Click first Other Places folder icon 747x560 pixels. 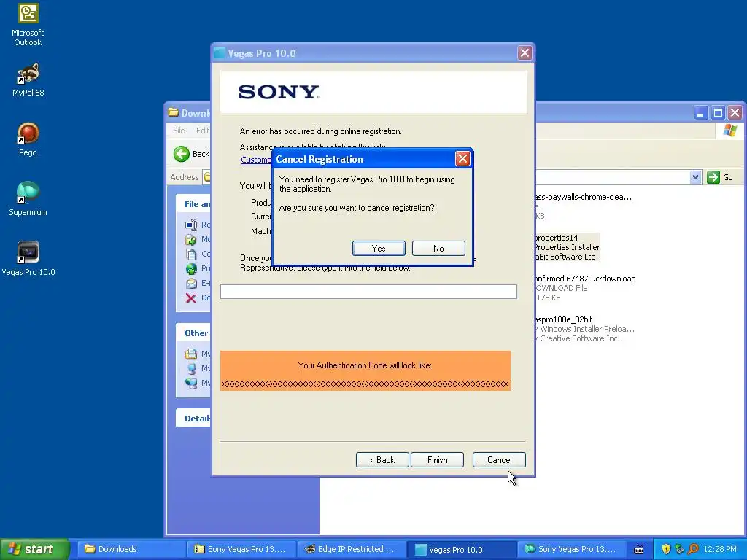coord(191,354)
